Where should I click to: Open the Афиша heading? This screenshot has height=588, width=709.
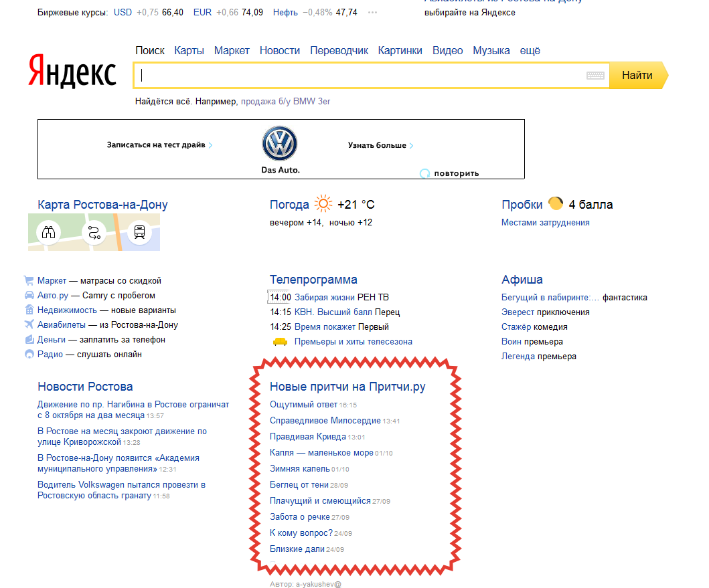coord(522,280)
